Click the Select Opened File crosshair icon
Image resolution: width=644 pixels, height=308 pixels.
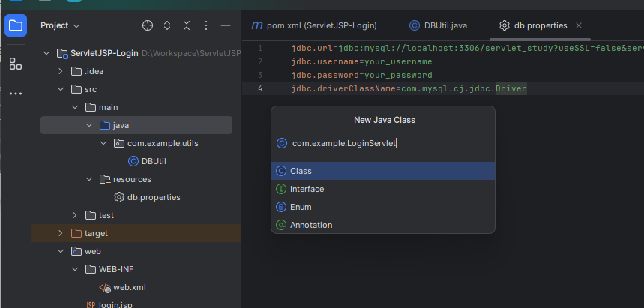click(148, 25)
